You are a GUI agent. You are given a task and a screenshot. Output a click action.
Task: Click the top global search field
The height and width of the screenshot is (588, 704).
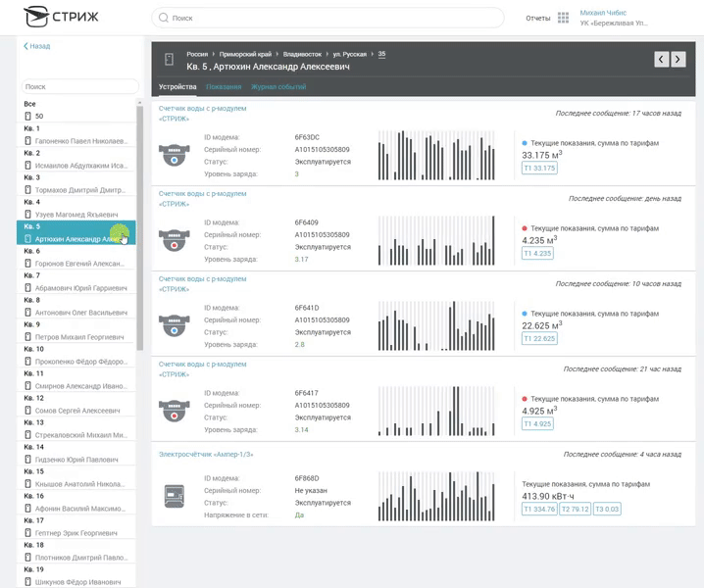tap(327, 18)
